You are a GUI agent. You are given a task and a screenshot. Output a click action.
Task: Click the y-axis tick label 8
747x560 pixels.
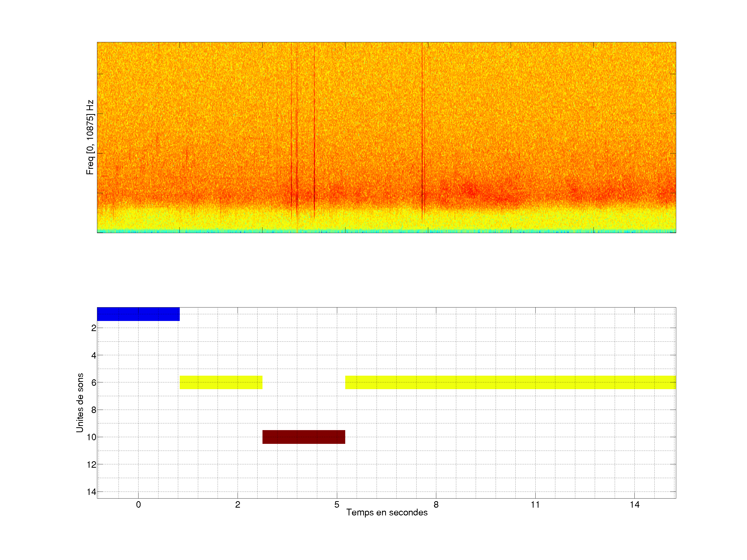coord(94,410)
